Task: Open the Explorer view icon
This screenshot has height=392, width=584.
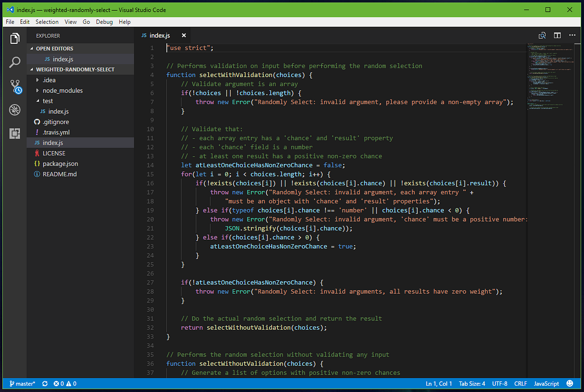Action: [x=15, y=38]
